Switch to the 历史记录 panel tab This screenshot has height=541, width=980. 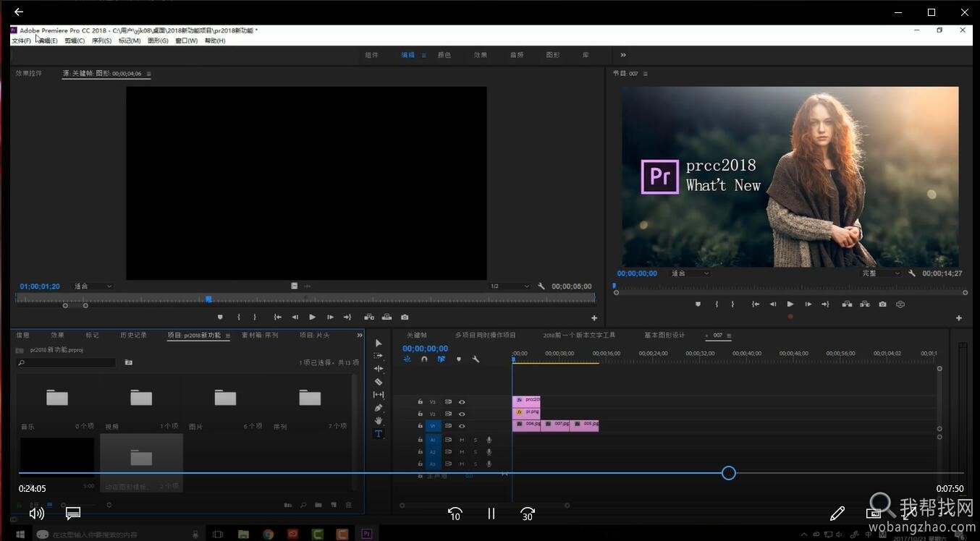tap(133, 336)
